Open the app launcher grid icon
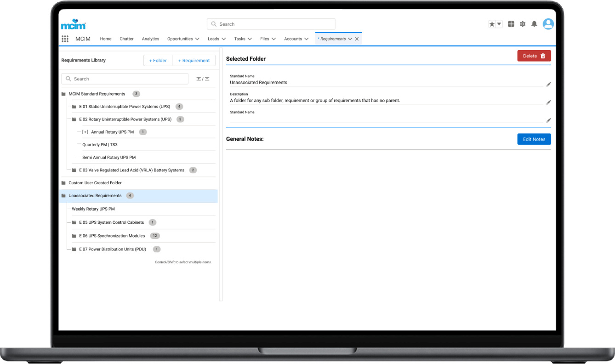 65,39
